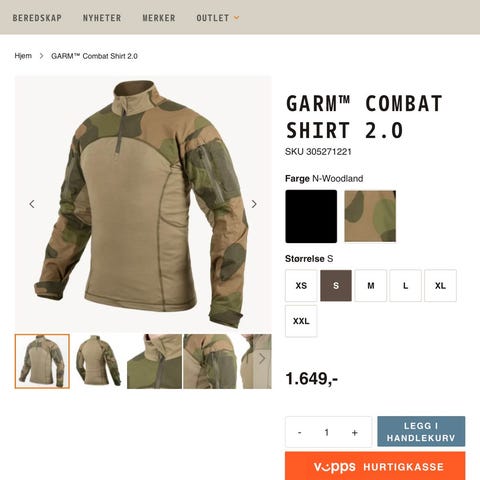Image resolution: width=480 pixels, height=480 pixels.
Task: Select size XS
Action: (x=301, y=286)
